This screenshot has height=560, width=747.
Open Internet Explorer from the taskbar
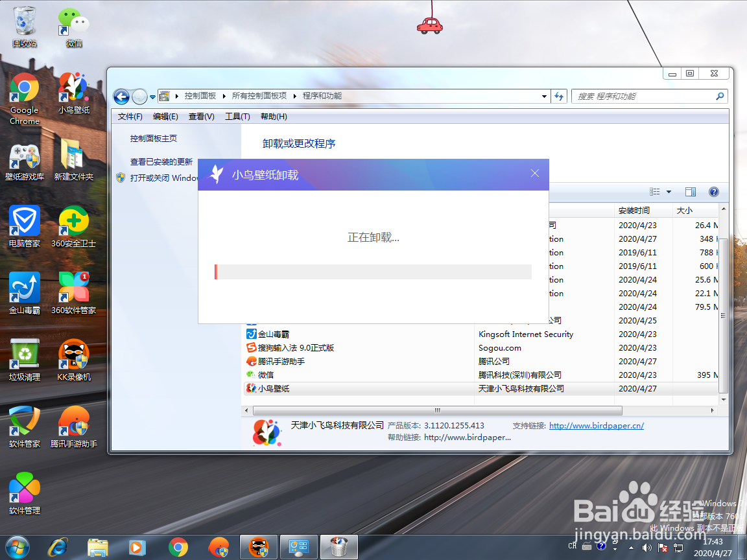[58, 547]
